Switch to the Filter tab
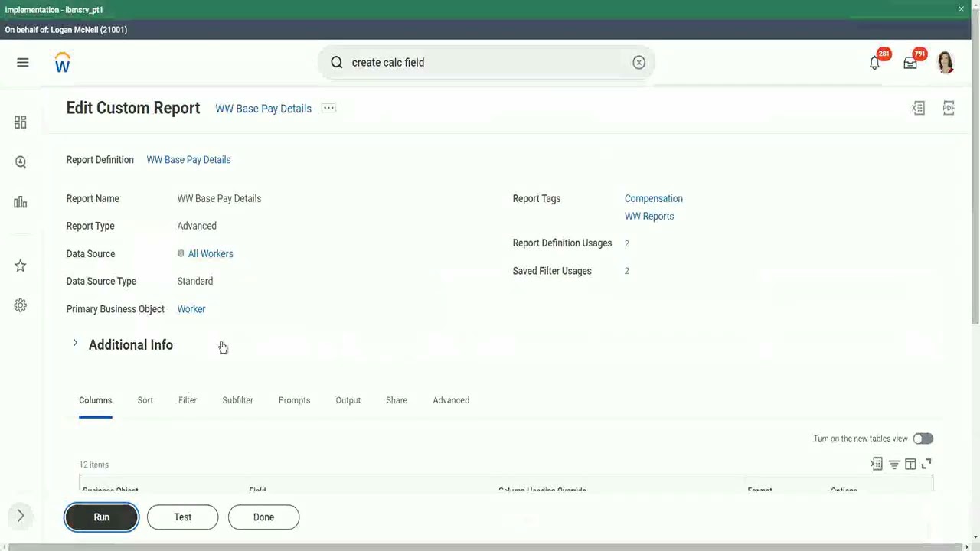980x551 pixels. pos(188,400)
